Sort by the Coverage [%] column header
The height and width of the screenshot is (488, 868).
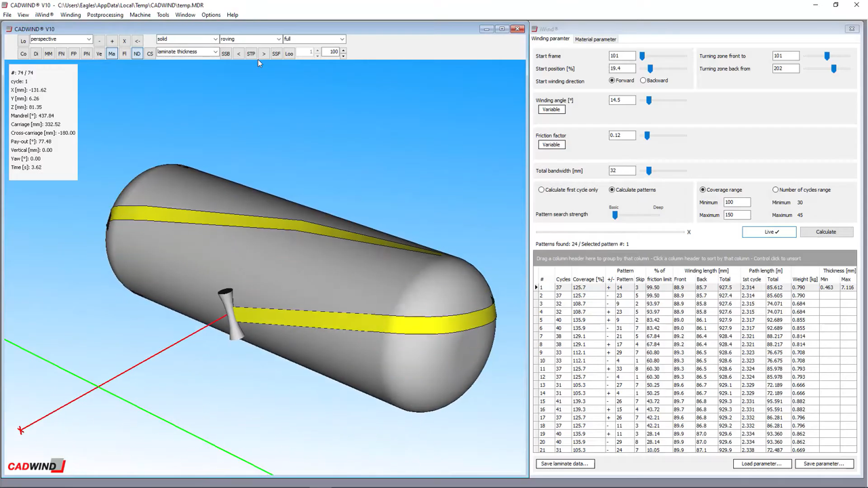(x=588, y=279)
